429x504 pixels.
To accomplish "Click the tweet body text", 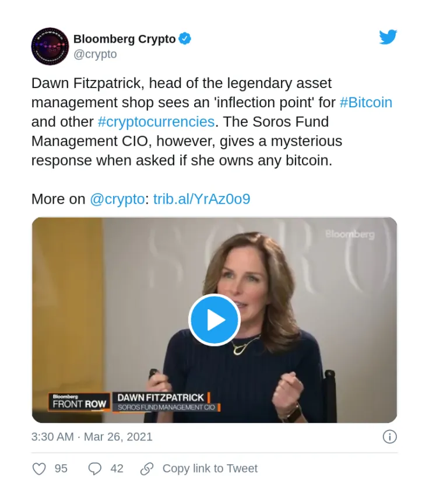I will coord(187,141).
